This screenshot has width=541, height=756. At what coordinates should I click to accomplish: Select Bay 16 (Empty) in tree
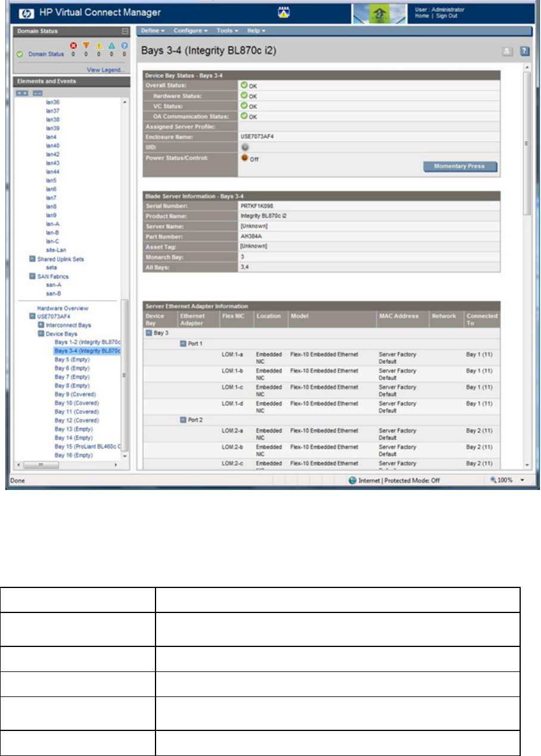[74, 455]
